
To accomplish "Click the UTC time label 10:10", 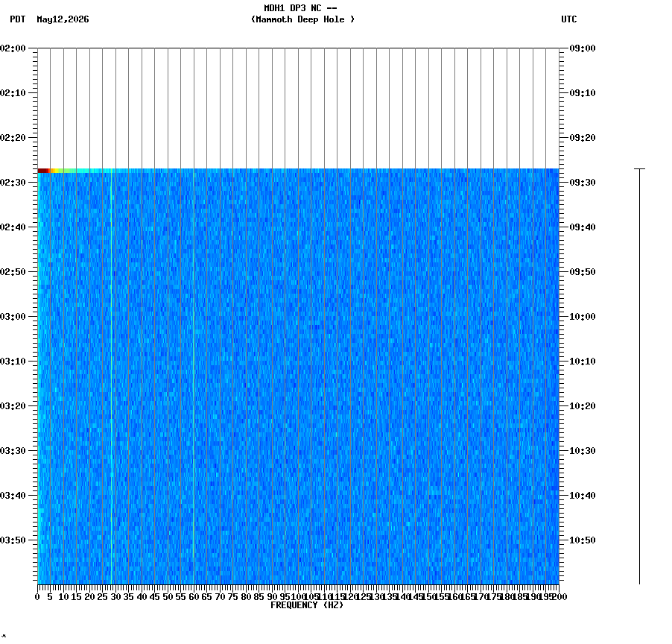I will pyautogui.click(x=583, y=362).
